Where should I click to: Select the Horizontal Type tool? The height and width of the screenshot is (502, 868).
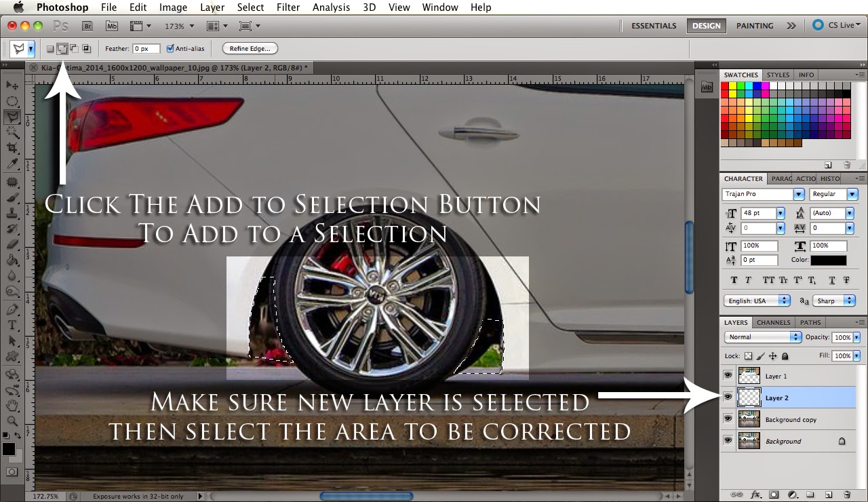tap(12, 324)
